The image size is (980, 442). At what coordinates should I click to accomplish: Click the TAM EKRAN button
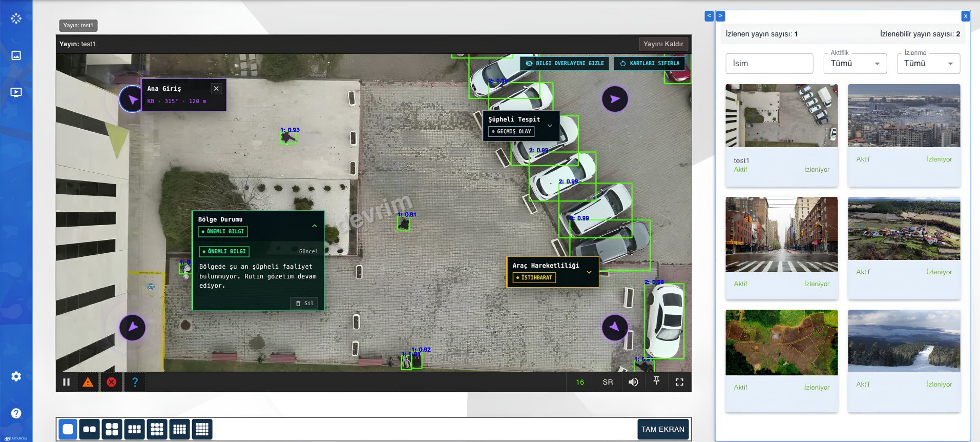tap(663, 429)
